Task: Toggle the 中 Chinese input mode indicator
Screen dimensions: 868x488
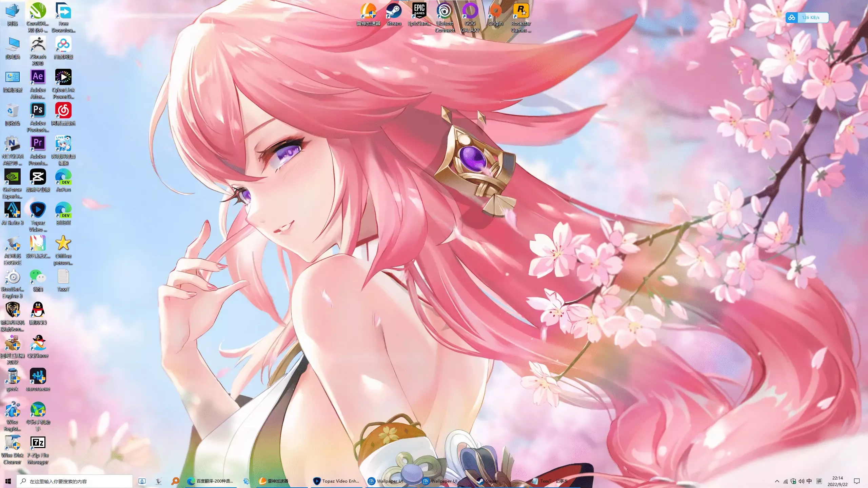Action: 809,481
